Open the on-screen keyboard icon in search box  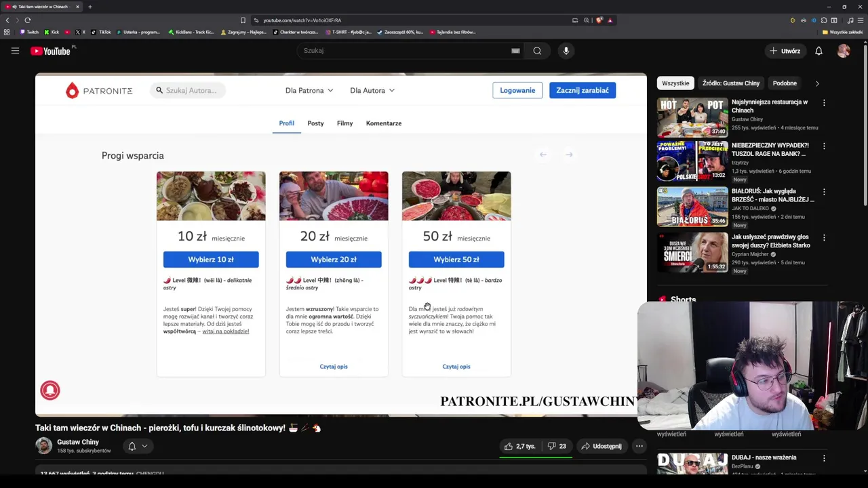515,51
